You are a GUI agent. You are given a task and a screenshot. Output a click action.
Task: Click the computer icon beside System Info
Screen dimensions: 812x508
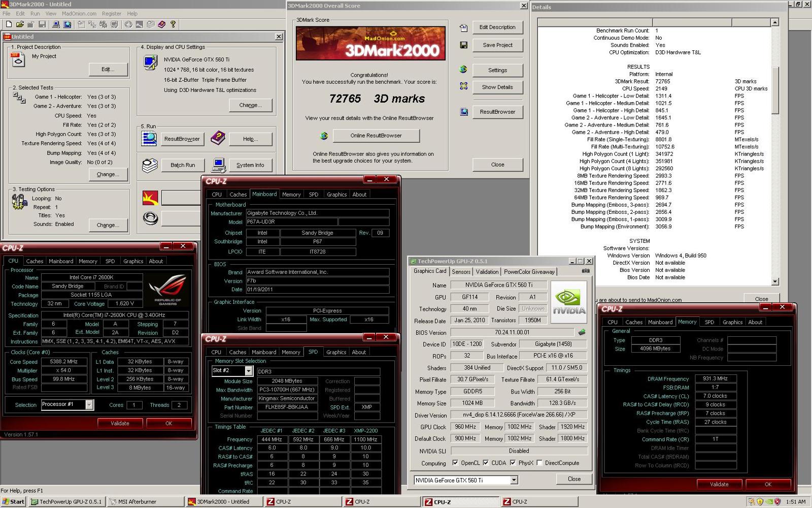click(219, 165)
